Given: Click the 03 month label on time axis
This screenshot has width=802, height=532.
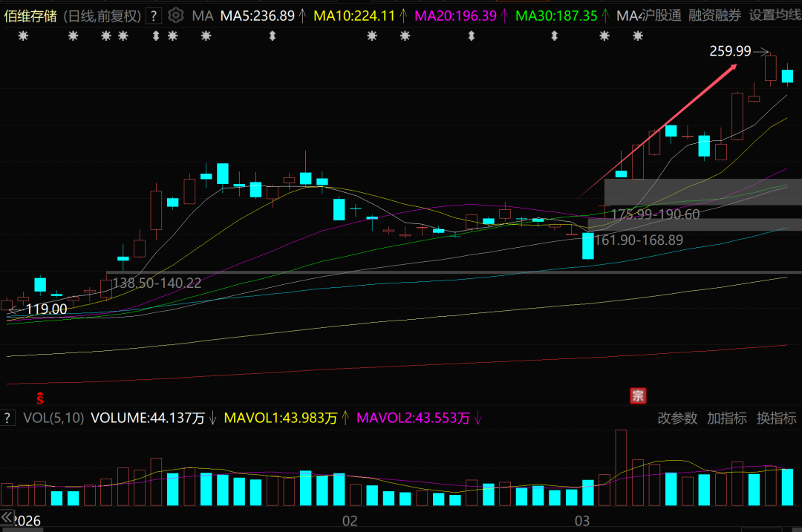Looking at the screenshot, I should point(582,522).
